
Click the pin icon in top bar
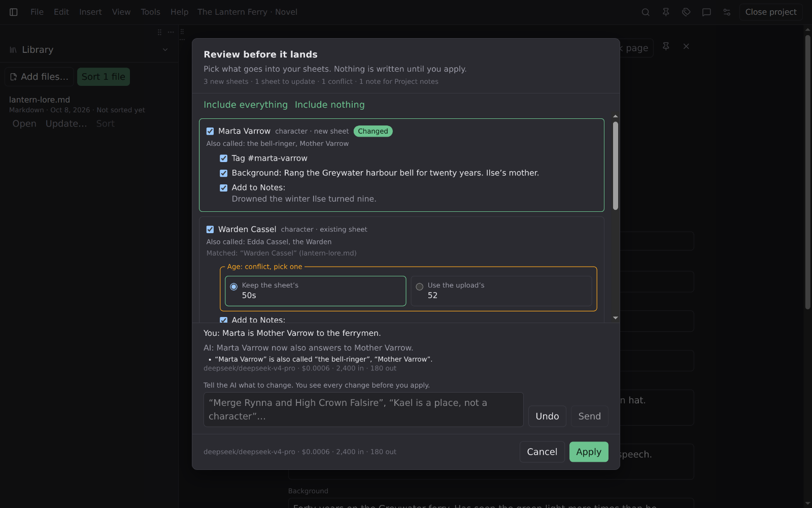(x=666, y=12)
